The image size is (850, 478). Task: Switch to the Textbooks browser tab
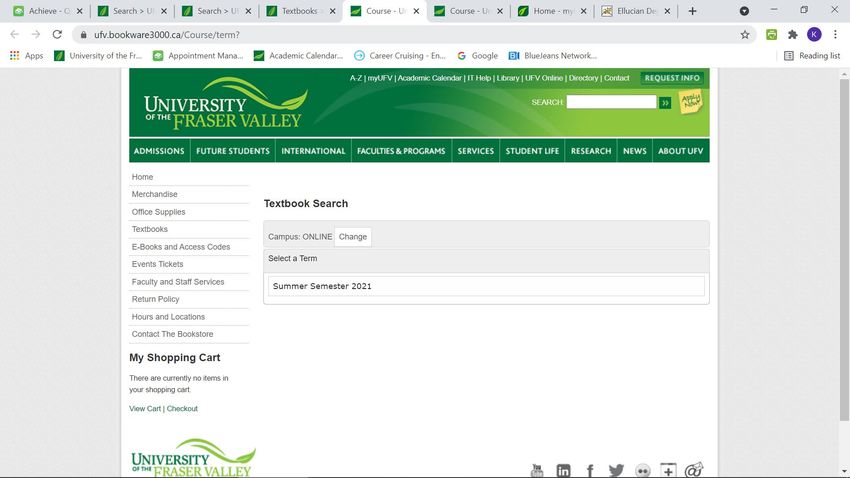pos(301,11)
